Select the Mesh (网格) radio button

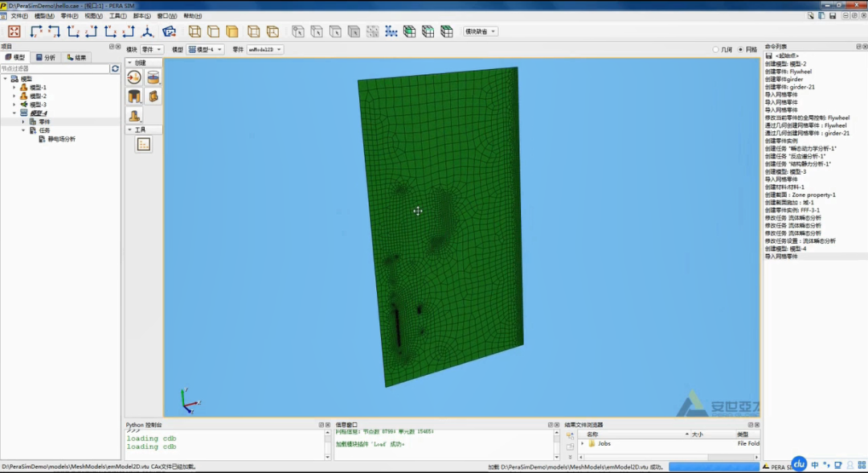pyautogui.click(x=741, y=50)
